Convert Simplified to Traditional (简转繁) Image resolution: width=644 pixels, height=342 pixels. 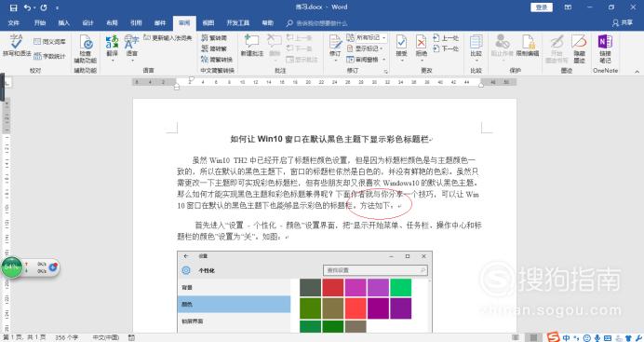point(214,48)
